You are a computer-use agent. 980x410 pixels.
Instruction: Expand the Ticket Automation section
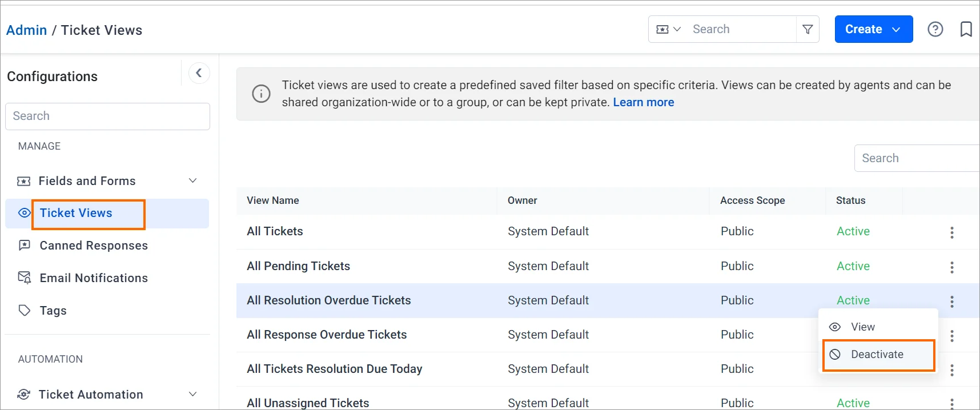click(x=192, y=394)
